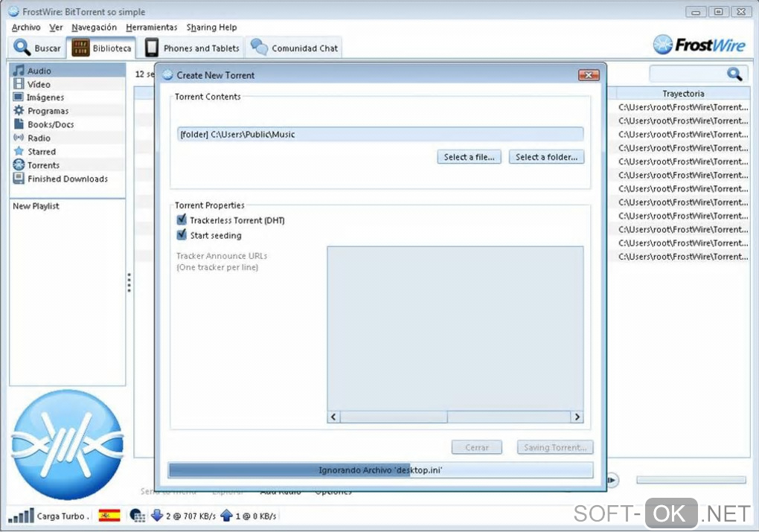Click the library search magnifier icon
The width and height of the screenshot is (759, 532).
point(734,74)
